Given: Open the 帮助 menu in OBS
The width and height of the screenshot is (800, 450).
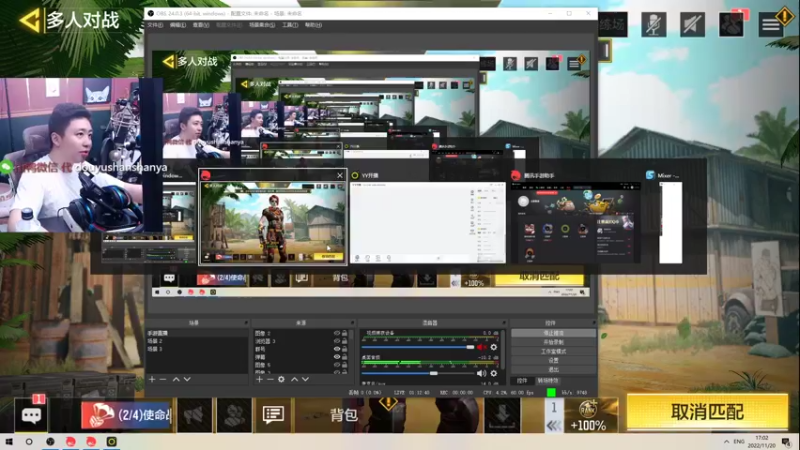Looking at the screenshot, I should click(313, 25).
